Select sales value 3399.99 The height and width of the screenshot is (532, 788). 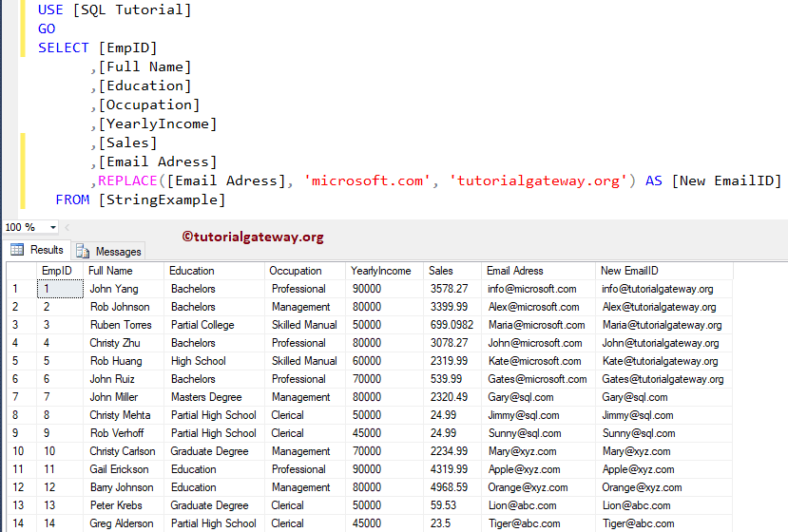(452, 307)
